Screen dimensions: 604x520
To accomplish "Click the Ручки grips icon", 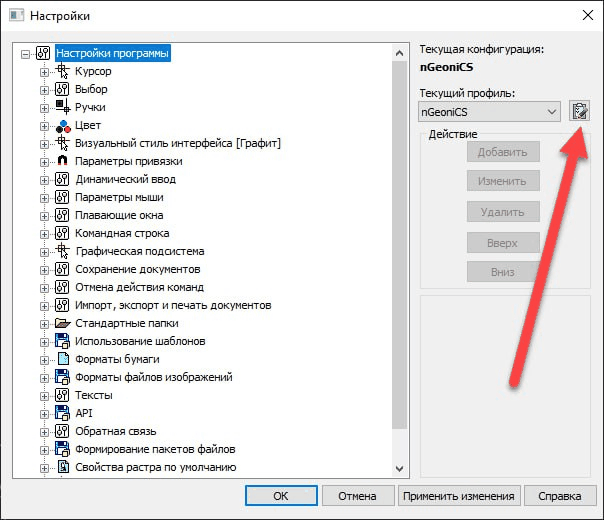I will coord(62,107).
